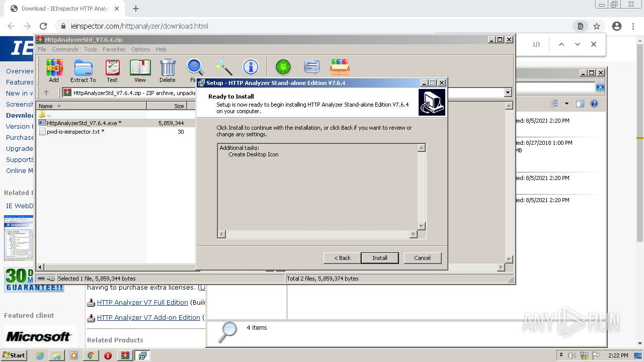Reload the page in Chrome
This screenshot has width=644, height=362.
point(43,26)
